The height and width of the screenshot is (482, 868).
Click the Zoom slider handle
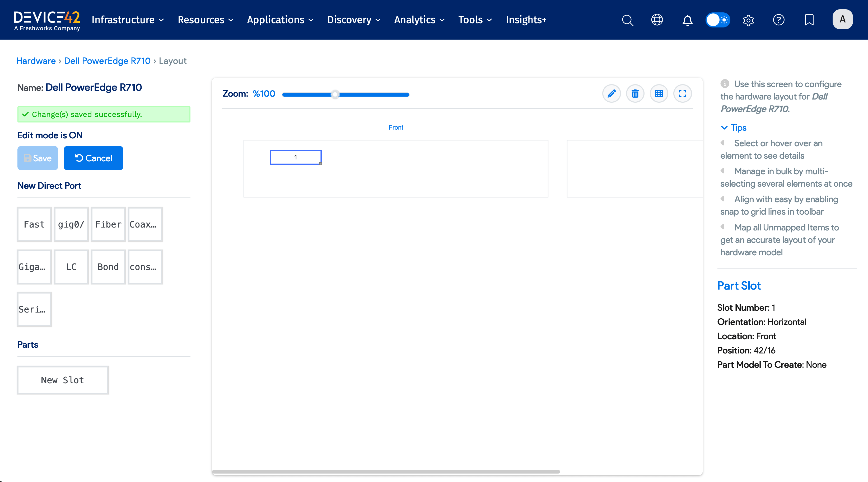click(335, 95)
